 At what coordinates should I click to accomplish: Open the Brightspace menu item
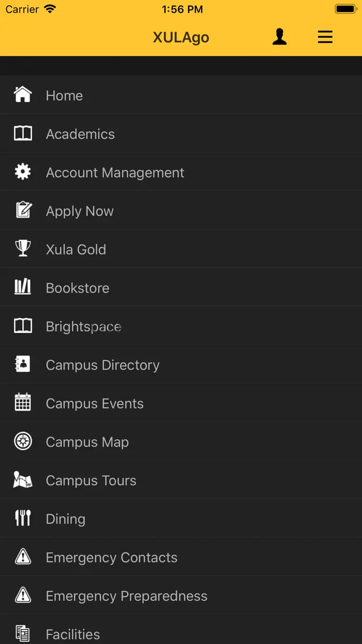click(84, 327)
